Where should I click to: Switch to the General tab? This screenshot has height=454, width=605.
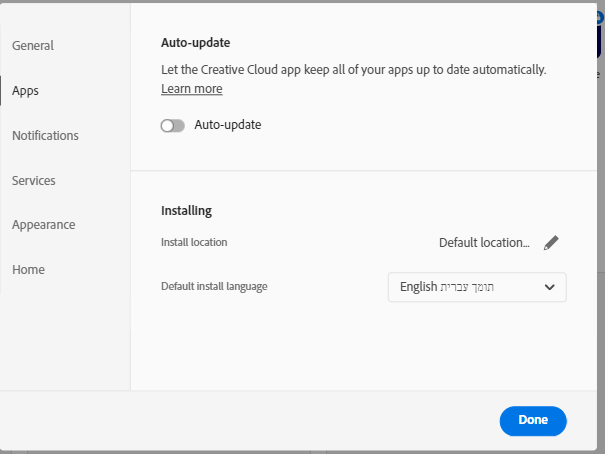tap(33, 46)
